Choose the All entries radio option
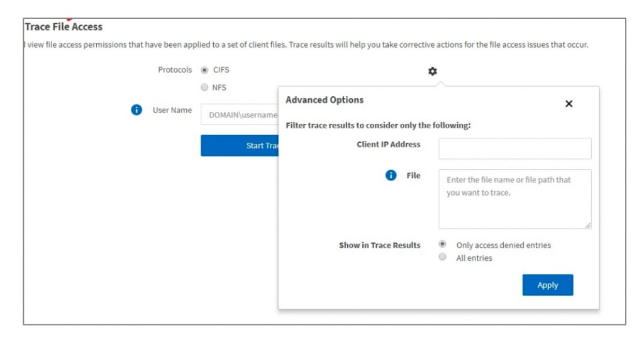This screenshot has height=347, width=644. [x=443, y=257]
